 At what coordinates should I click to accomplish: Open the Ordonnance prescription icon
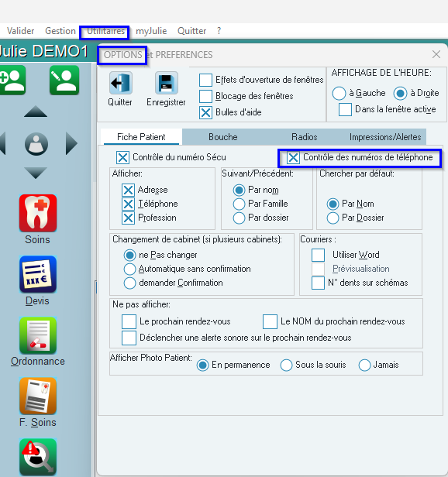[x=38, y=335]
